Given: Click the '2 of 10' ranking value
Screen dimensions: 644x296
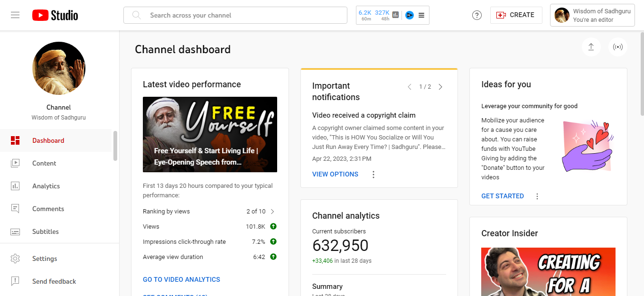Looking at the screenshot, I should click(x=256, y=211).
